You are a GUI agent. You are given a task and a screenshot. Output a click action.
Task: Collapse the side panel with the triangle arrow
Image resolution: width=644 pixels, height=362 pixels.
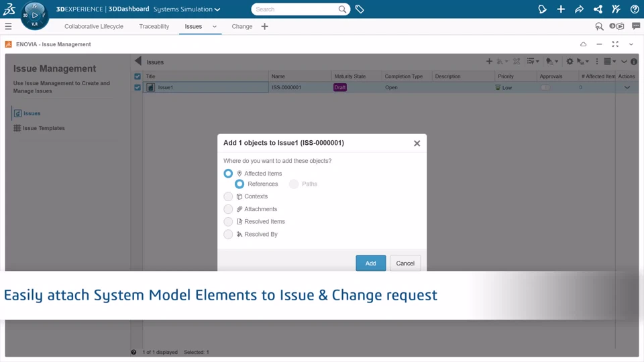pos(138,61)
